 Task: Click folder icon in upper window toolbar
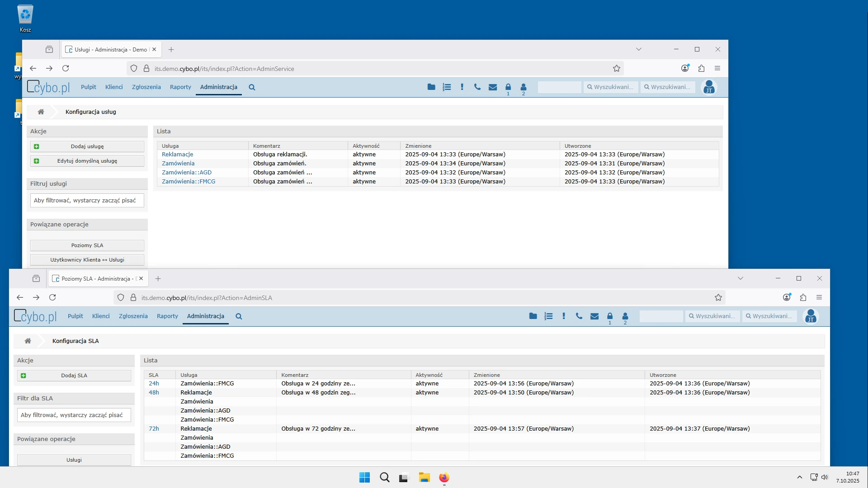click(x=431, y=87)
